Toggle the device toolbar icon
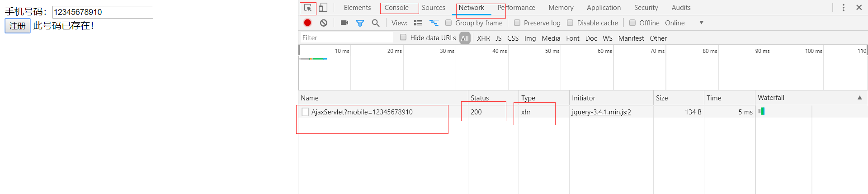 (x=323, y=8)
